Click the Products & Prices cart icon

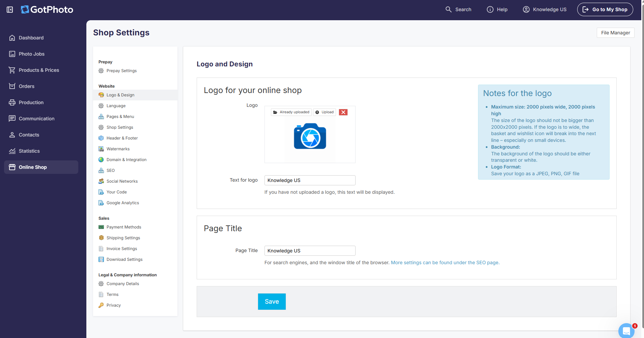point(12,70)
